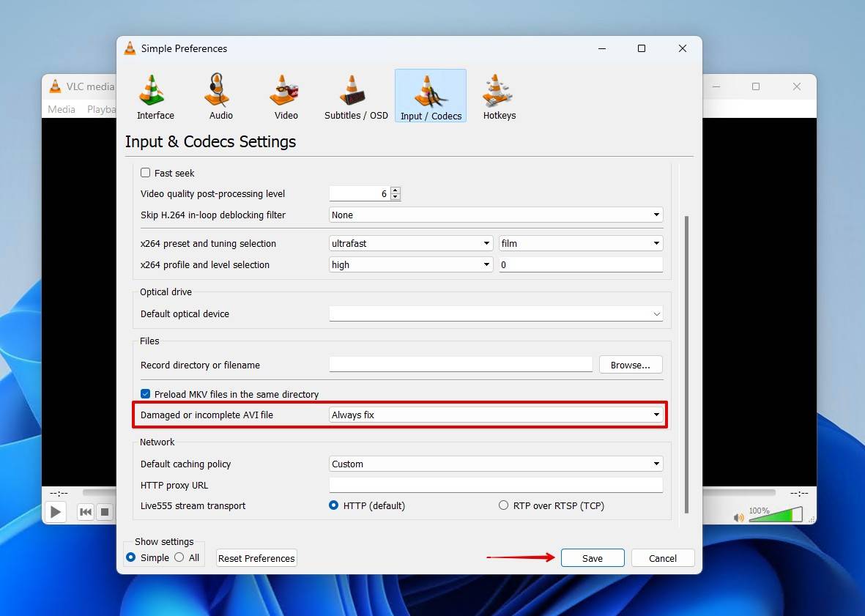This screenshot has width=865, height=616.
Task: Switch show settings to All
Action: click(x=179, y=557)
